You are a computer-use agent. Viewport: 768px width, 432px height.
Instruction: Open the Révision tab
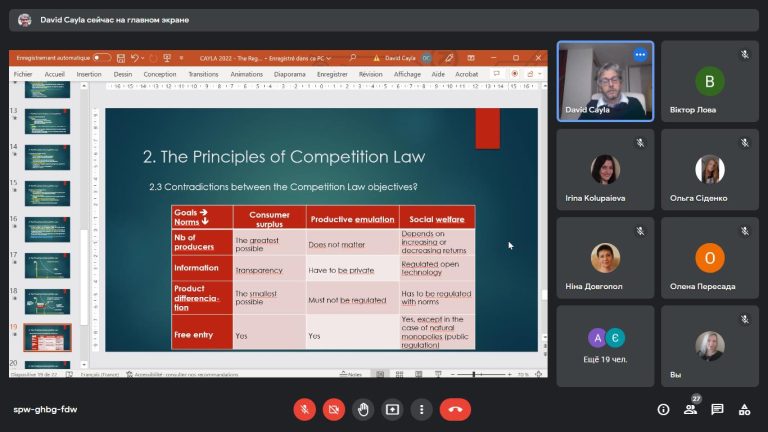[x=370, y=74]
